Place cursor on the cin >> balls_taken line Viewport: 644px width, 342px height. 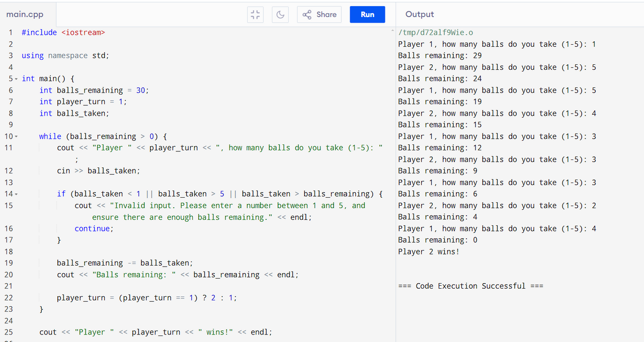tap(98, 171)
